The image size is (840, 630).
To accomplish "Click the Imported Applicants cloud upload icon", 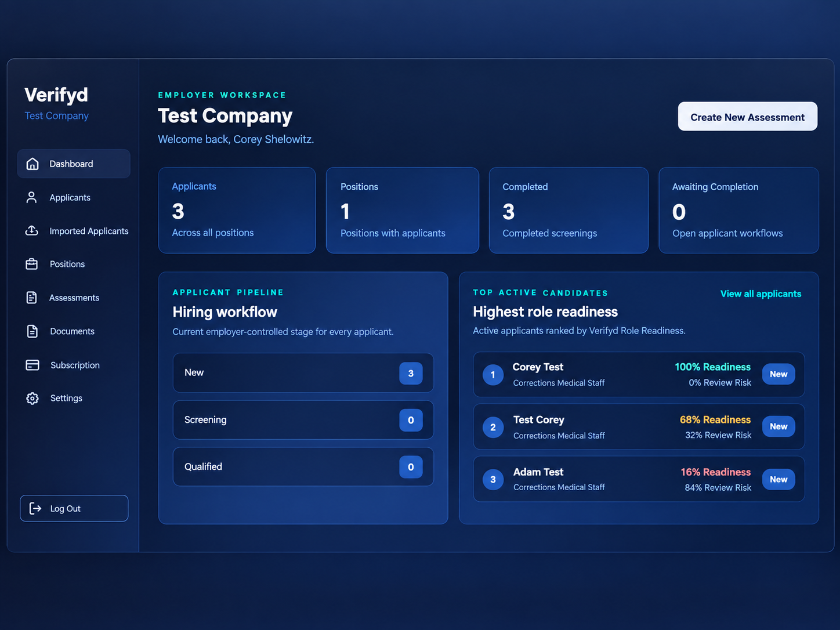I will [32, 231].
